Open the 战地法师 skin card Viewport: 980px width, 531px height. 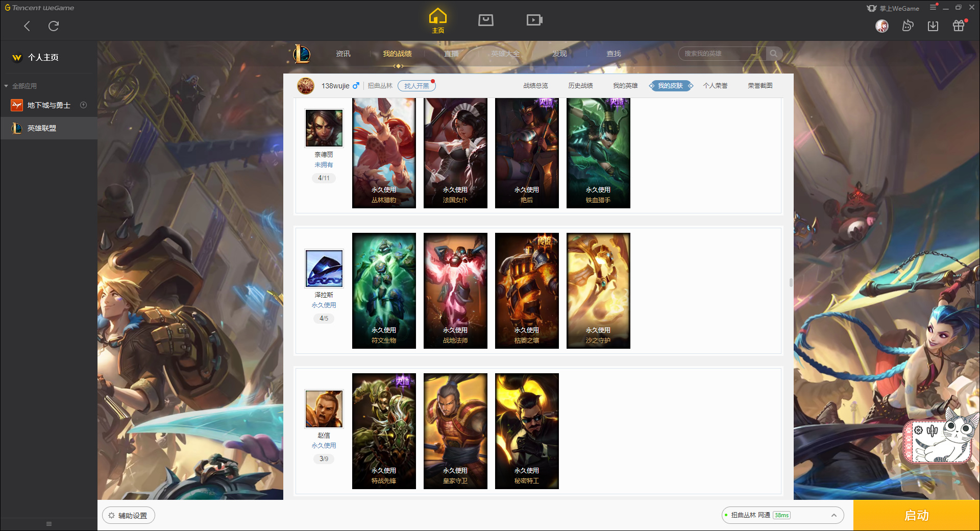455,291
